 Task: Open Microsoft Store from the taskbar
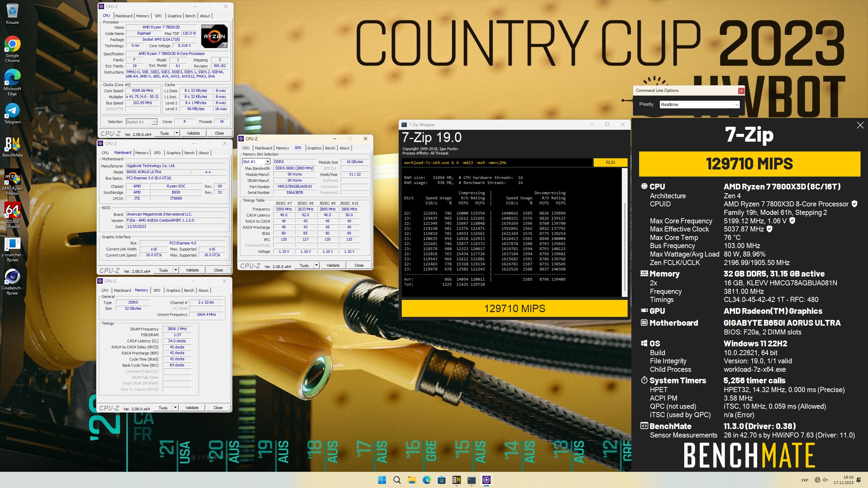coord(441,480)
